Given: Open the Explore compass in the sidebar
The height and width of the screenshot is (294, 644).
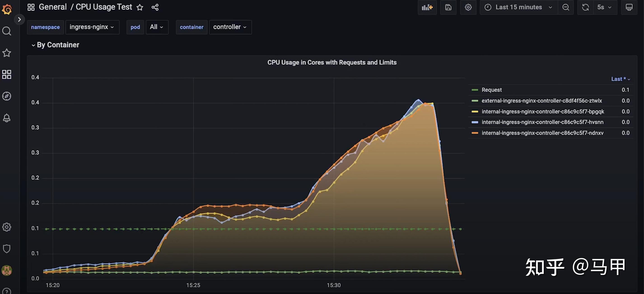Looking at the screenshot, I should point(7,96).
